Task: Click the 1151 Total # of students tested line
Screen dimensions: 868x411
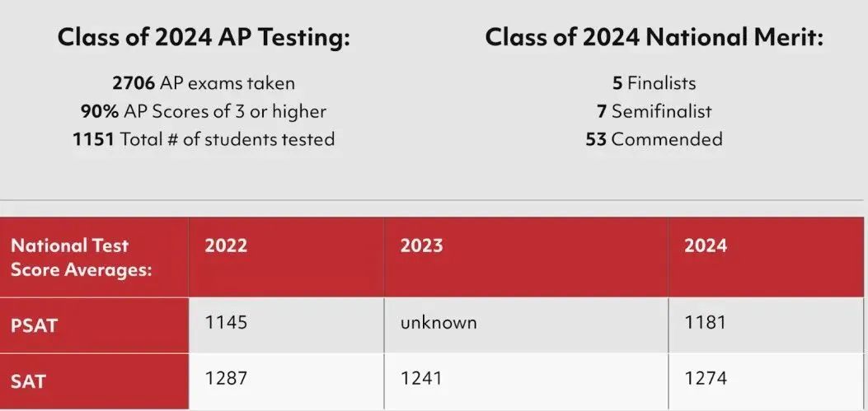Action: [x=203, y=139]
